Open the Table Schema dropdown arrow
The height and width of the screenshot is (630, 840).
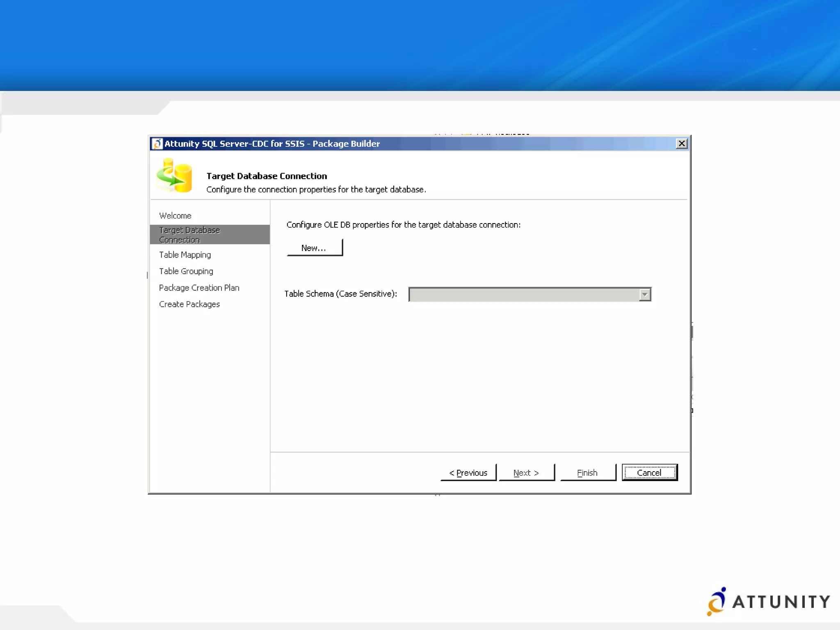pyautogui.click(x=645, y=294)
